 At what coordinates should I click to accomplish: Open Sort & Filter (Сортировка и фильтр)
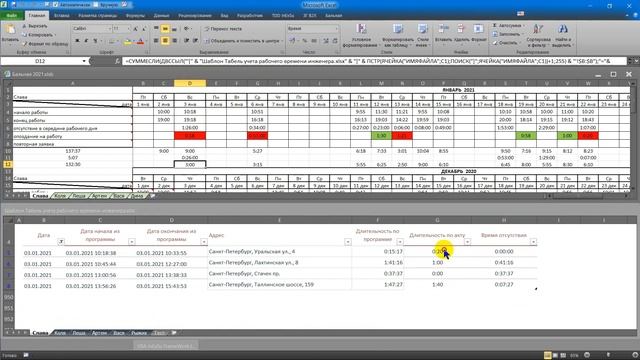[x=538, y=36]
